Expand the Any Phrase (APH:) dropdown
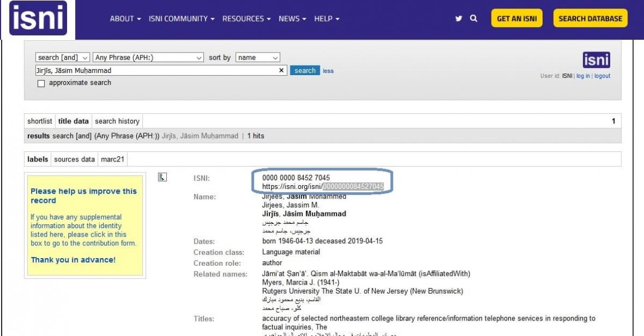Image resolution: width=644 pixels, height=336 pixels. (x=148, y=57)
